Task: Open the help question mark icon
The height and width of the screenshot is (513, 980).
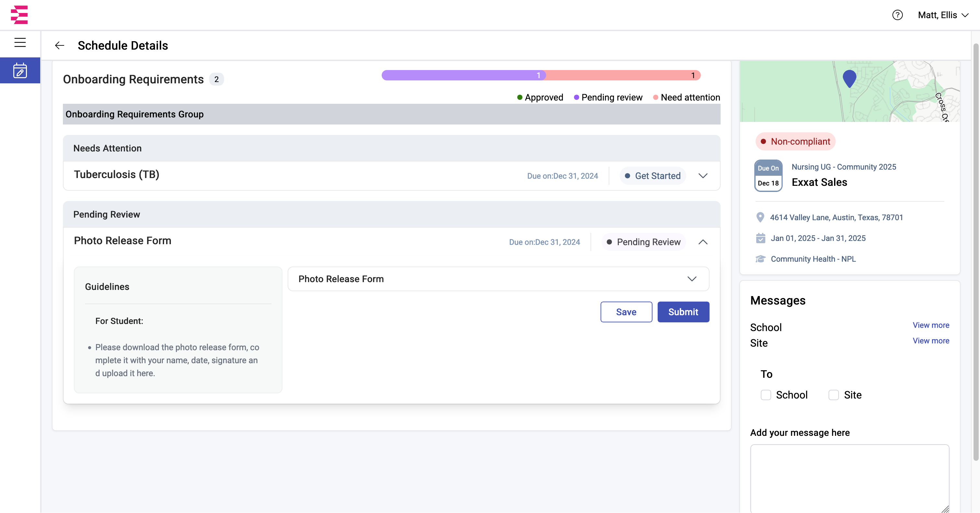Action: (x=897, y=15)
